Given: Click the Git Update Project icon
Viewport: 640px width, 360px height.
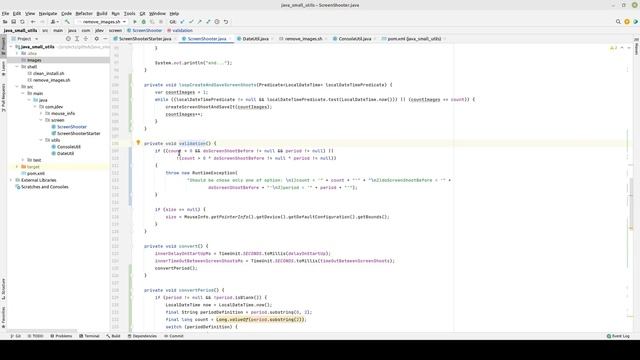Looking at the screenshot, I should [x=182, y=22].
